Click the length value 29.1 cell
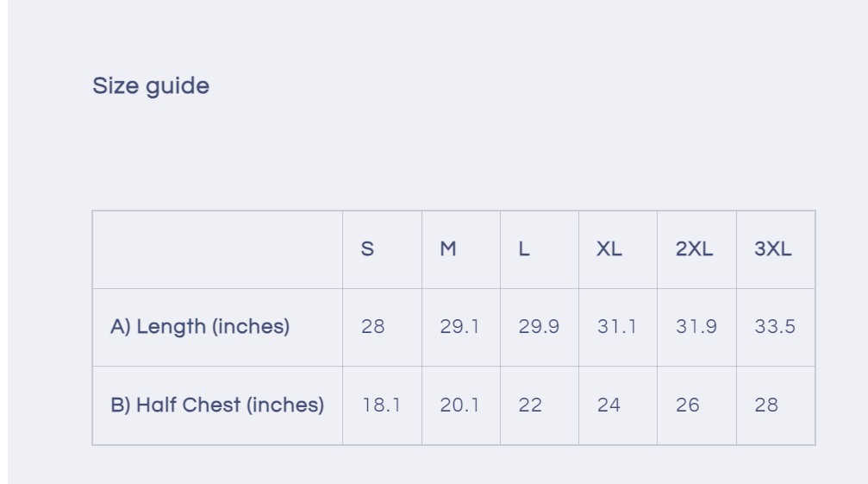The width and height of the screenshot is (868, 484). coord(459,327)
